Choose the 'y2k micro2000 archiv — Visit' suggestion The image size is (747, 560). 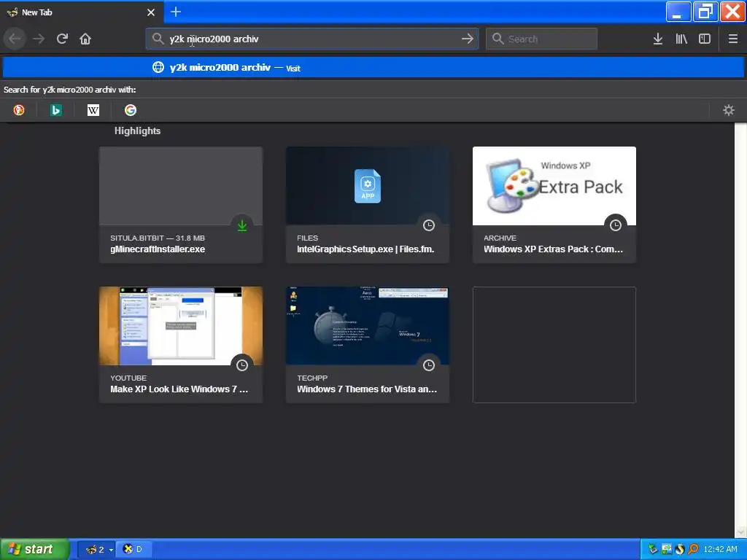[373, 68]
